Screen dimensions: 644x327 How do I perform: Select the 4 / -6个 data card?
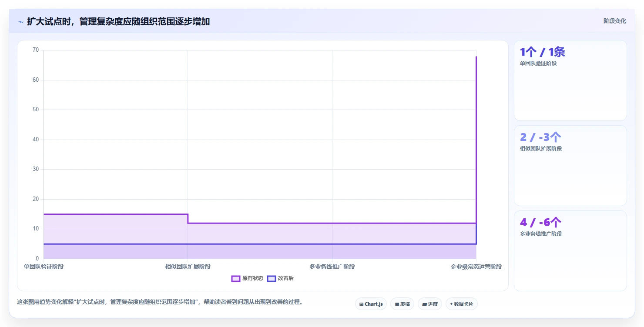point(570,251)
